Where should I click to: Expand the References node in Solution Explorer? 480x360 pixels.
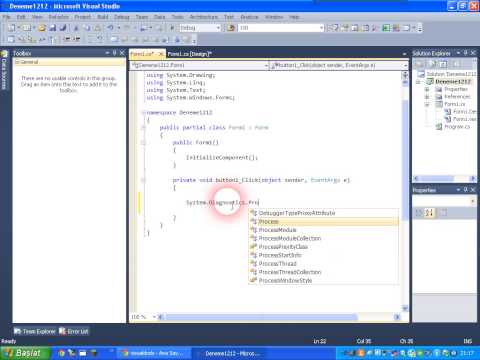coord(427,97)
